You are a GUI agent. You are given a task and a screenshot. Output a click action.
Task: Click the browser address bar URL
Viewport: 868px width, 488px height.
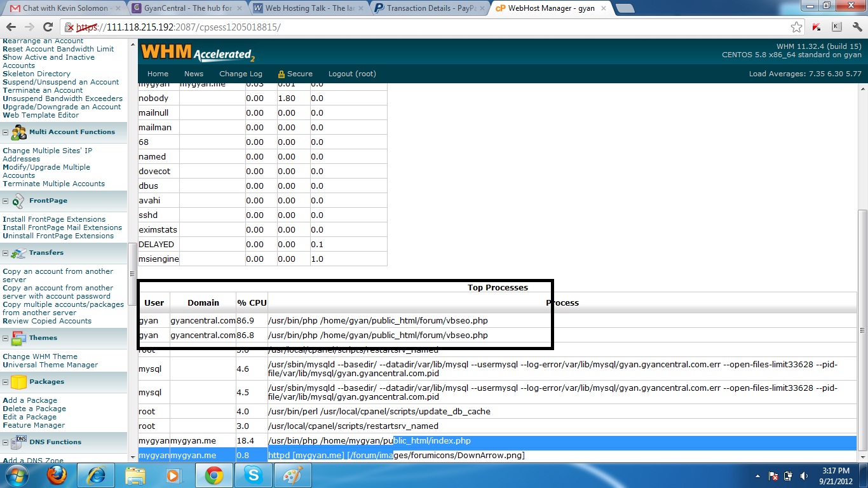179,27
